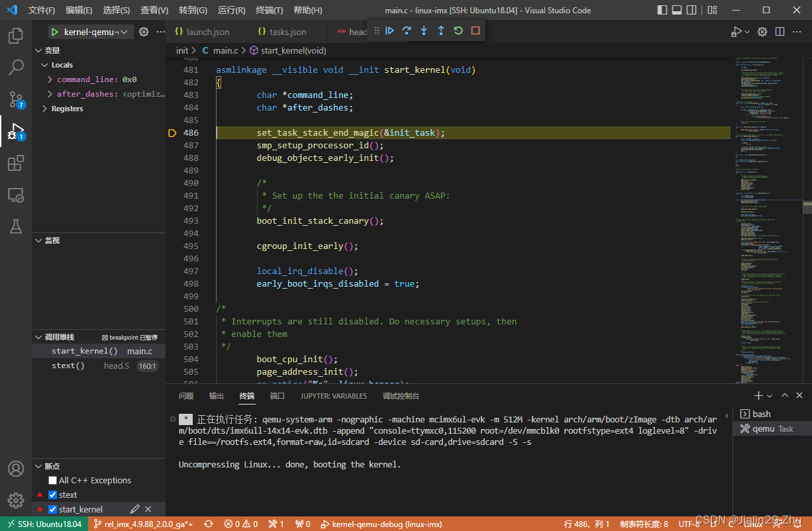Switch to the 问题 problems panel tab
Image resolution: width=812 pixels, height=531 pixels.
pos(186,396)
